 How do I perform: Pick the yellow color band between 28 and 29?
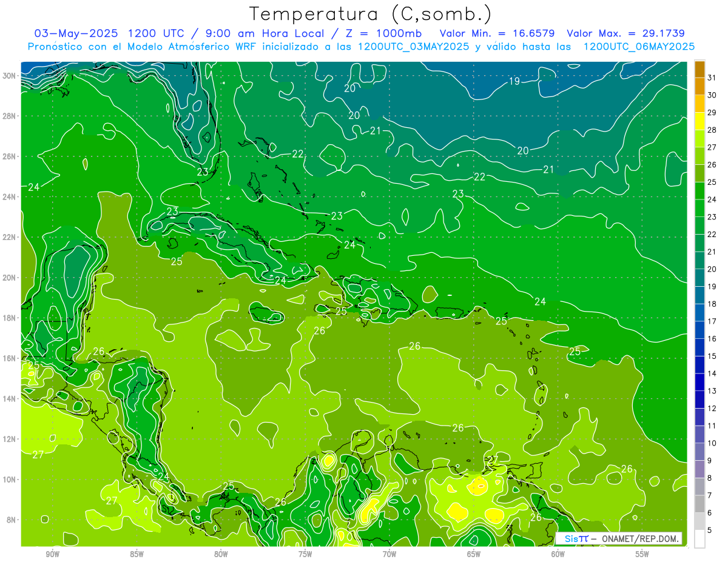point(699,121)
